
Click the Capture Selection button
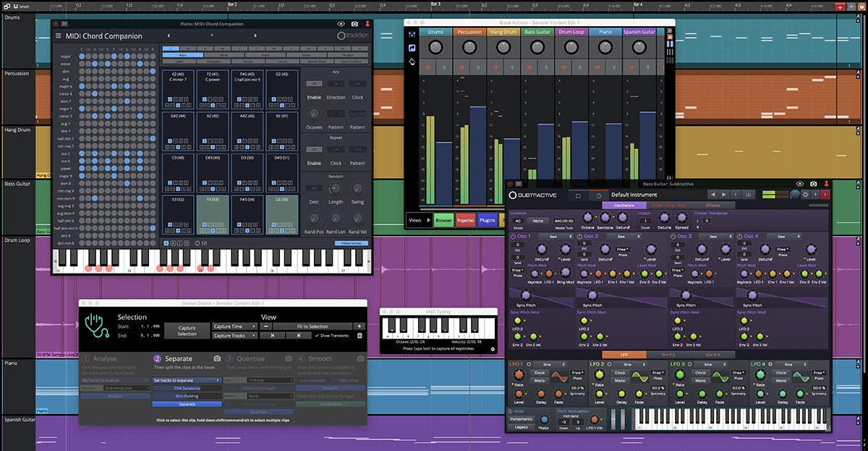click(187, 331)
